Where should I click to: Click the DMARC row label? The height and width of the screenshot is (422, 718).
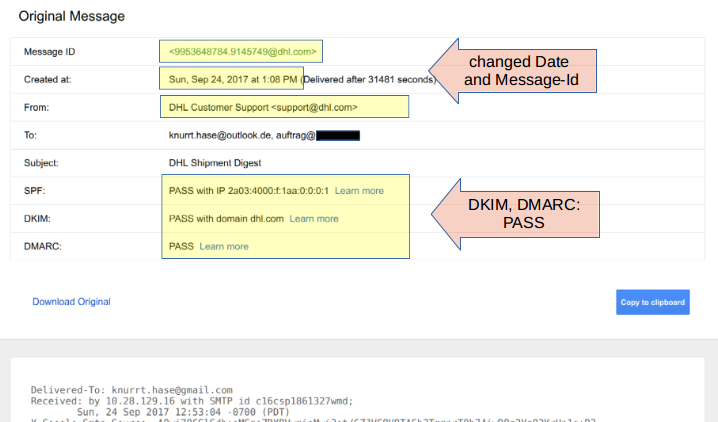42,246
